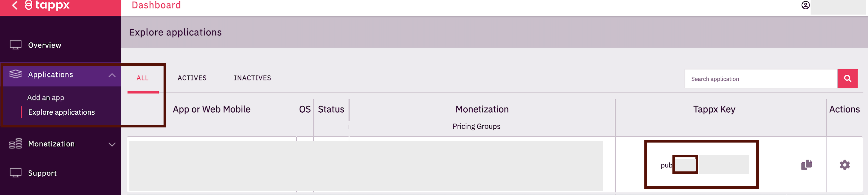Click the tappx logo
Image resolution: width=868 pixels, height=195 pixels.
coord(48,5)
